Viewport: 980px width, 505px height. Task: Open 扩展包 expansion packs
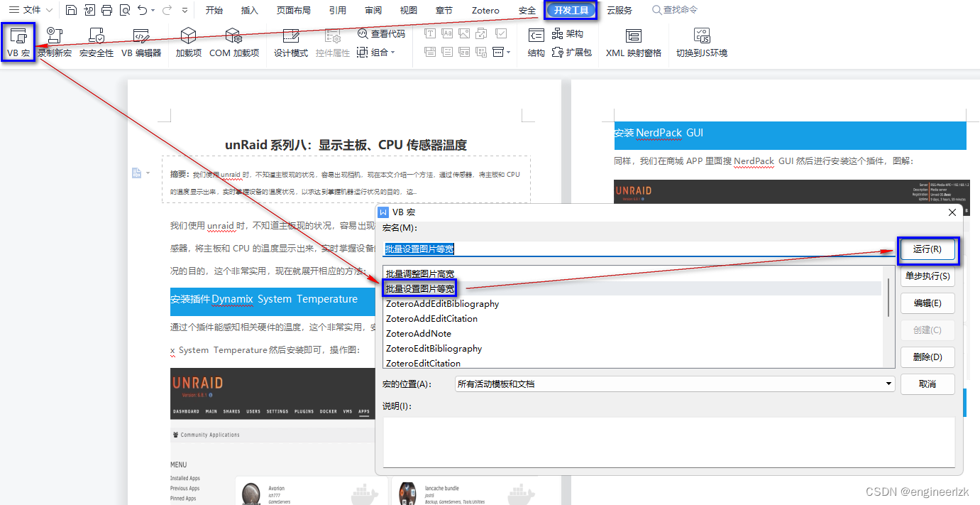[572, 53]
